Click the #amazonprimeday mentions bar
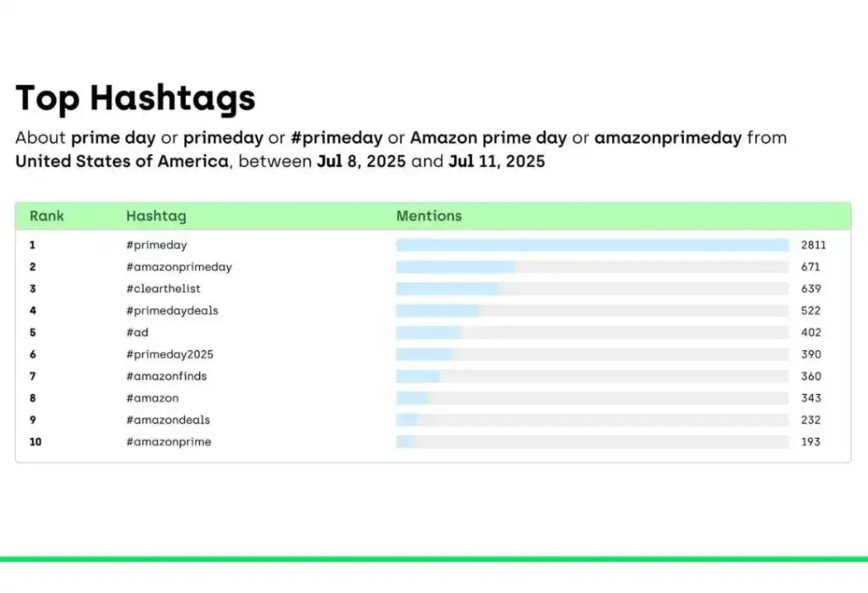The height and width of the screenshot is (593, 868). point(593,267)
